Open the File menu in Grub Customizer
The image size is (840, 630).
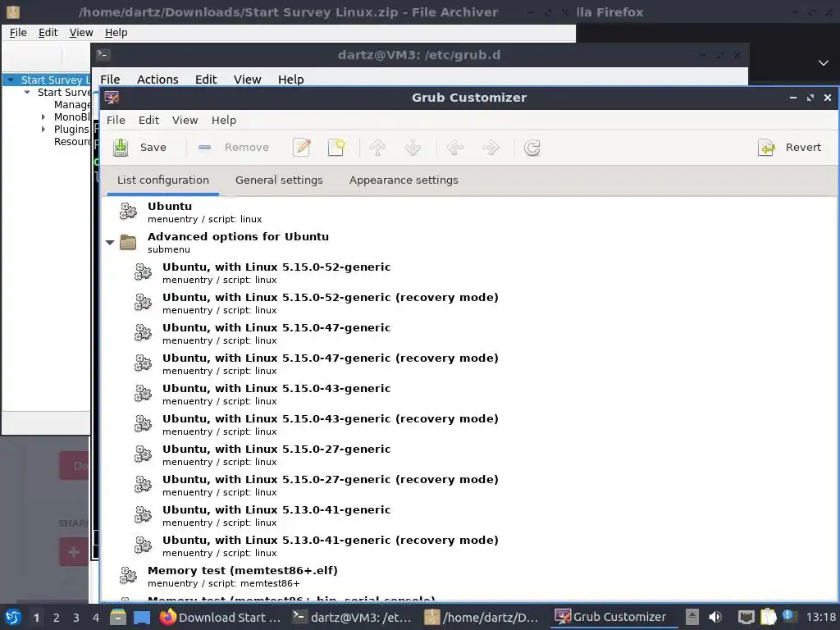pos(116,120)
